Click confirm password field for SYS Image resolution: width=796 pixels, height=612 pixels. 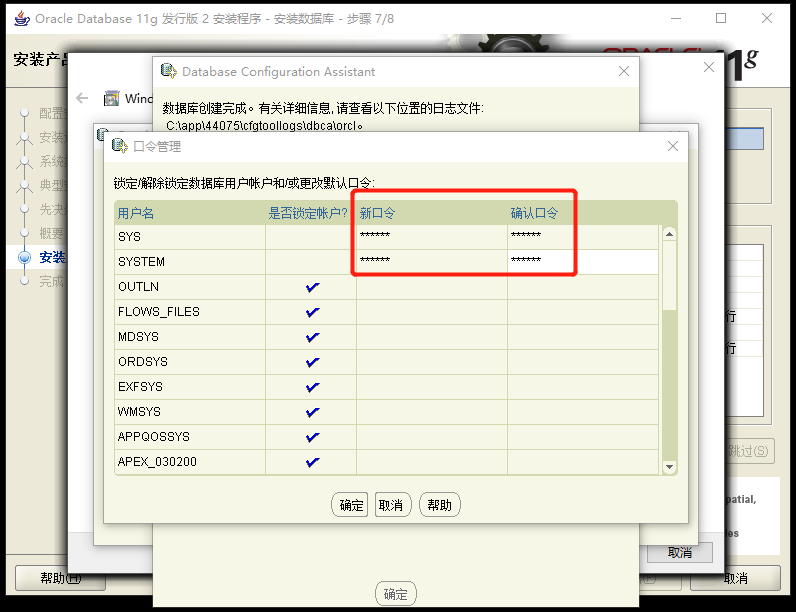pyautogui.click(x=583, y=237)
